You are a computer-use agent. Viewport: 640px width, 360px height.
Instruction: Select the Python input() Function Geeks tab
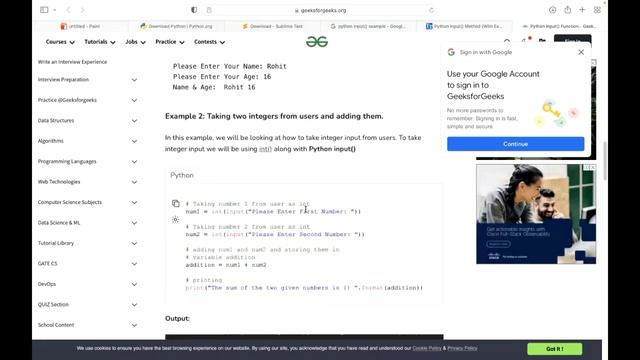coord(559,26)
